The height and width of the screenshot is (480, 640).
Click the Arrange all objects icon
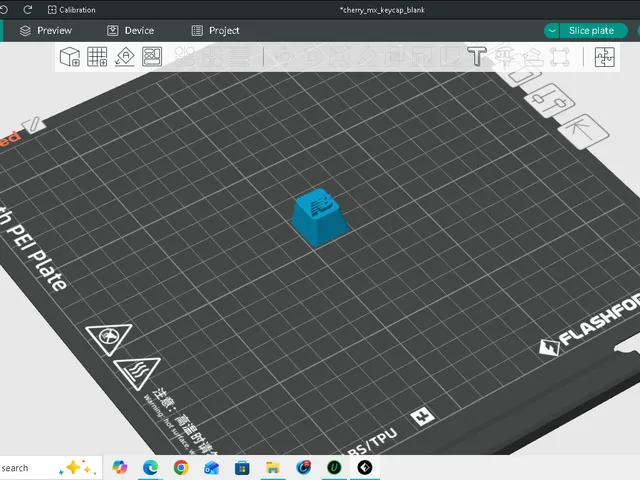(152, 56)
